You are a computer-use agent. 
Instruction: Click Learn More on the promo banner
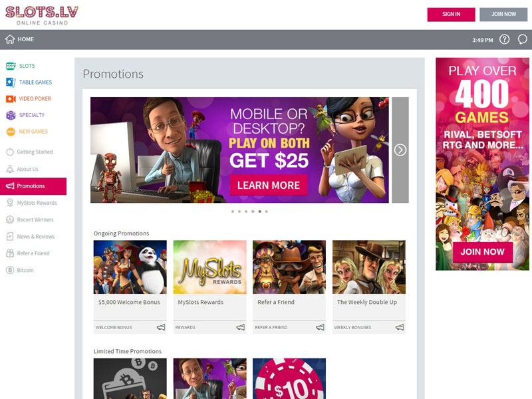tap(269, 185)
